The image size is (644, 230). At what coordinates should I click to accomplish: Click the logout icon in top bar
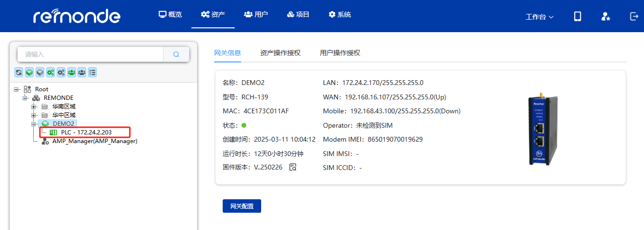point(633,16)
